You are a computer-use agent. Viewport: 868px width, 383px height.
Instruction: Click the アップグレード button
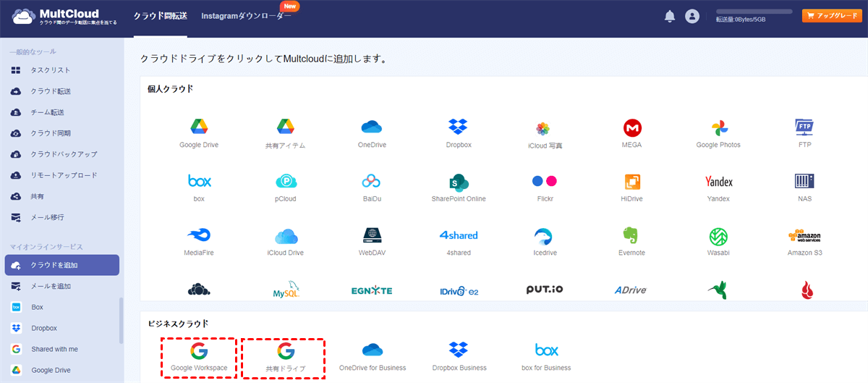pyautogui.click(x=832, y=16)
